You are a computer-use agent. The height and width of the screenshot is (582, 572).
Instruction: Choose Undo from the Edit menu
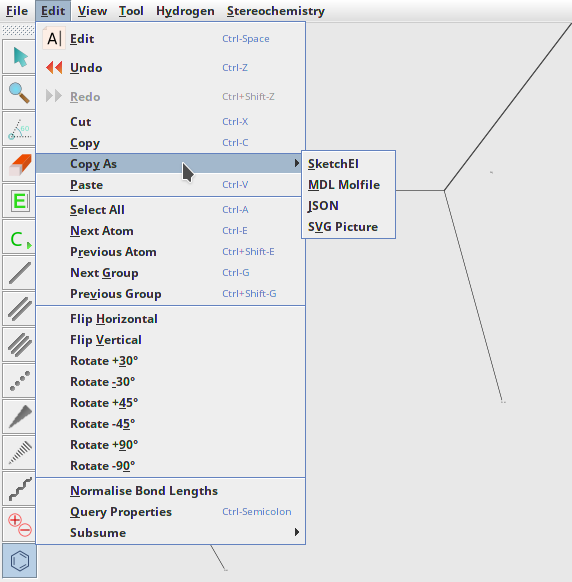tap(171, 68)
